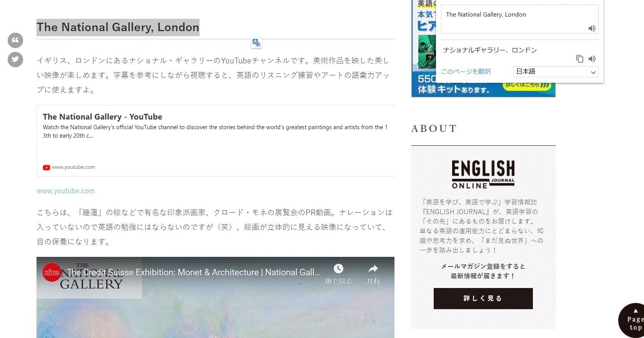Click the YouTube favicon in the link card
644x338 pixels.
point(47,167)
